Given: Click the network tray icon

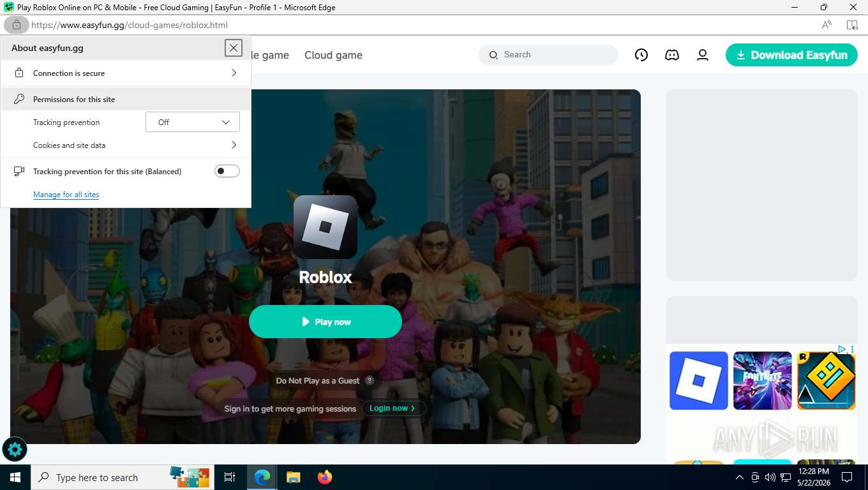Looking at the screenshot, I should pos(786,477).
